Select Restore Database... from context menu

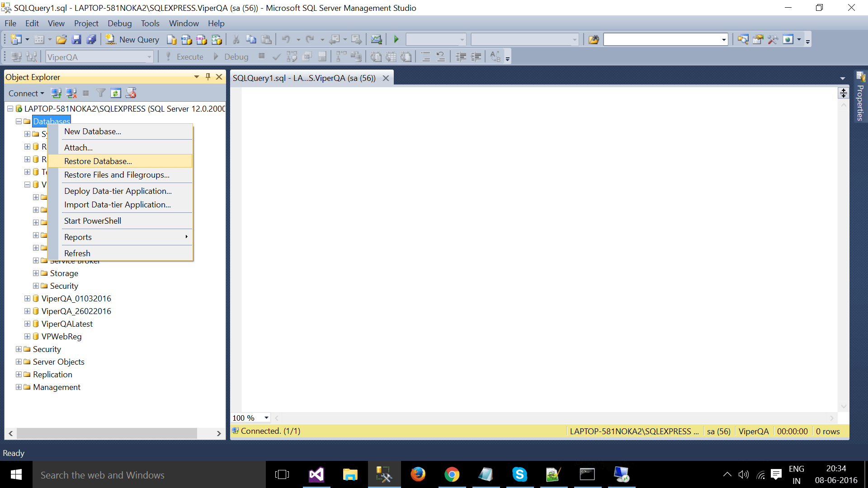[x=98, y=161]
